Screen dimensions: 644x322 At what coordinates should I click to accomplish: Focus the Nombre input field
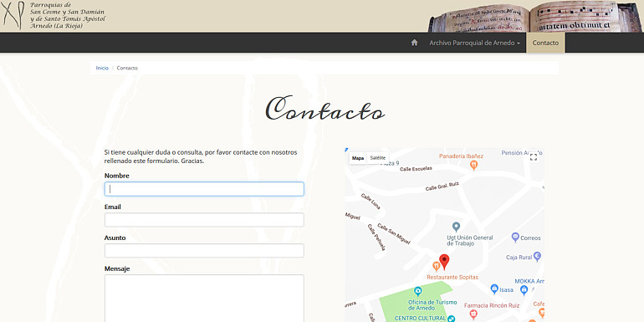204,189
